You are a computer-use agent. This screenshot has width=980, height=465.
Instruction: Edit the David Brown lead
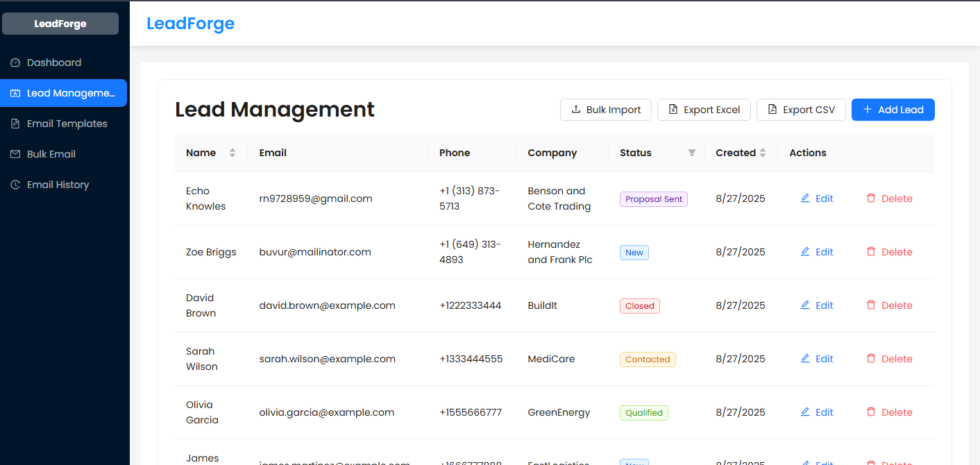(817, 305)
